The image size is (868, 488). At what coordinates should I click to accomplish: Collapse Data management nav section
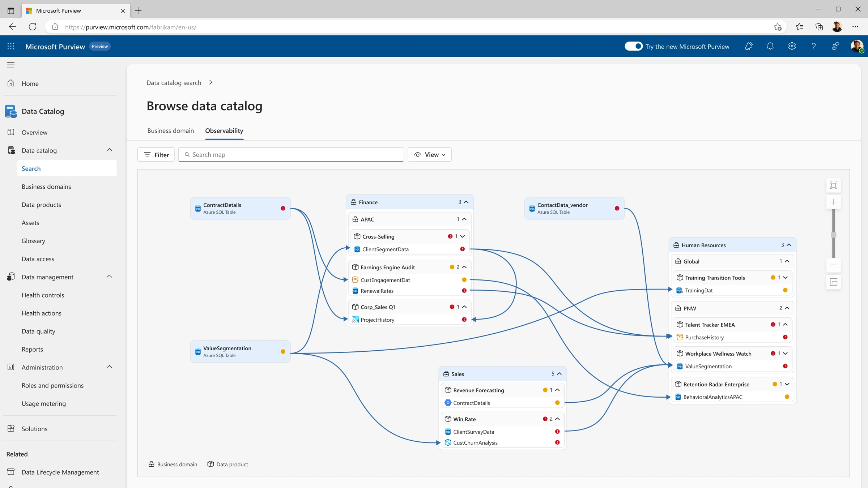tap(109, 277)
